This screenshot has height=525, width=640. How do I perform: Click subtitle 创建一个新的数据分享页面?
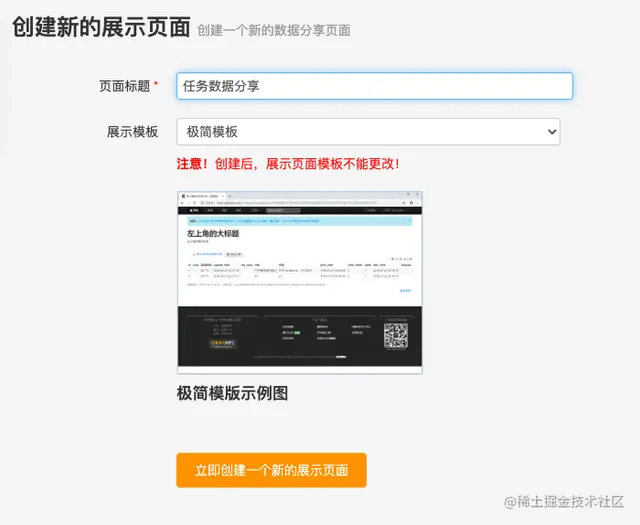tap(273, 30)
